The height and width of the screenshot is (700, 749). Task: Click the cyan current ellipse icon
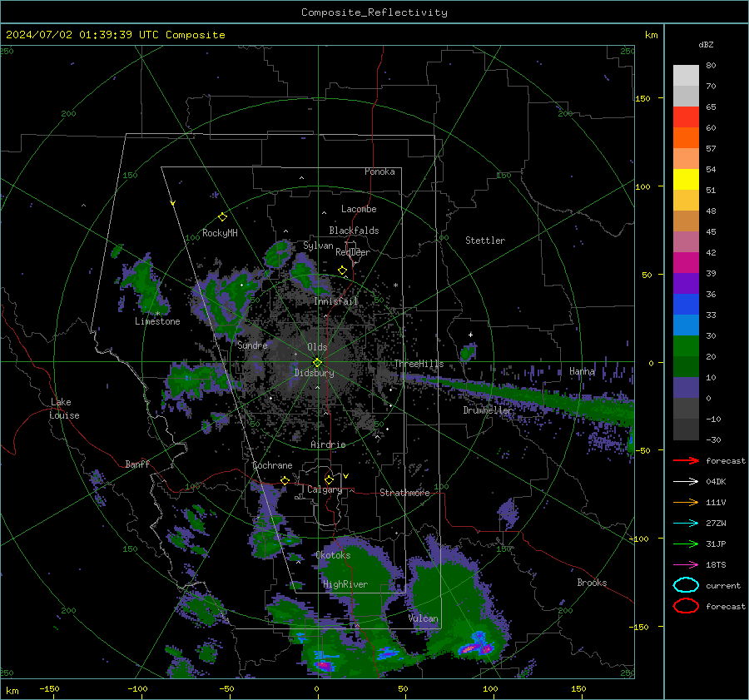[686, 585]
